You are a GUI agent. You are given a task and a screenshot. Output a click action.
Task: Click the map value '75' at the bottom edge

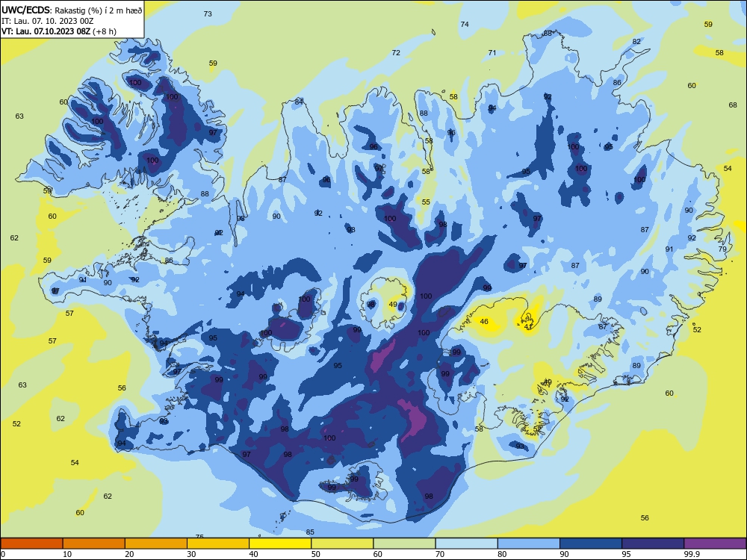199,537
